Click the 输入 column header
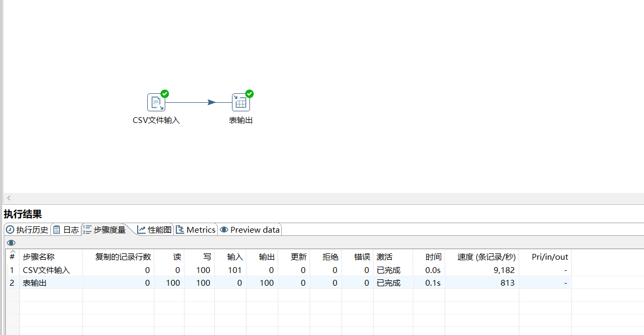Image resolution: width=644 pixels, height=335 pixels. (x=230, y=257)
